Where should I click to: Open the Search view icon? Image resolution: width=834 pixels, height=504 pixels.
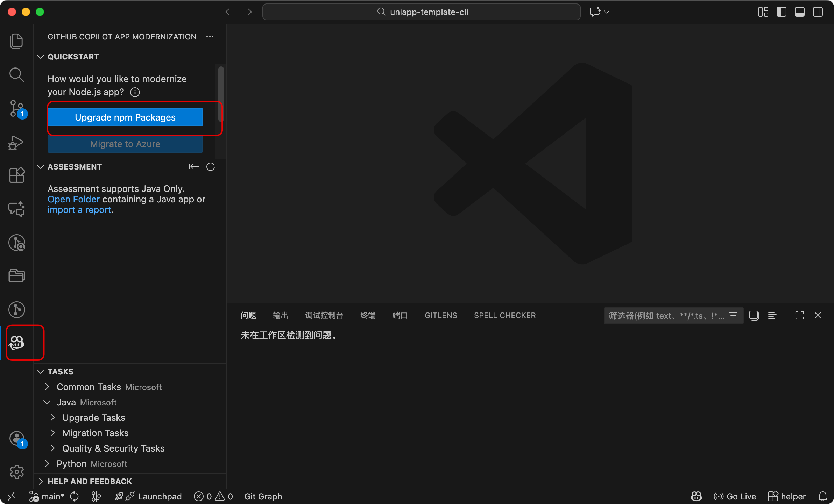16,74
